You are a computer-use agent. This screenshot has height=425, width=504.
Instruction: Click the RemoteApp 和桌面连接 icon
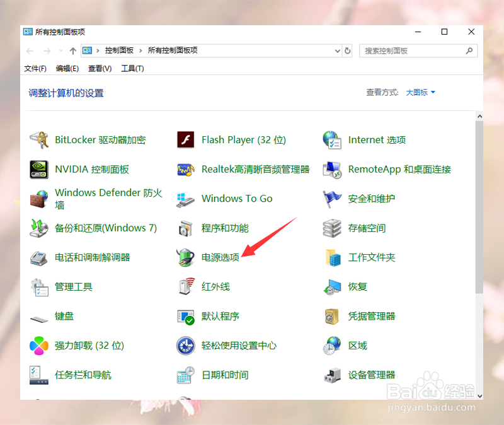point(332,170)
